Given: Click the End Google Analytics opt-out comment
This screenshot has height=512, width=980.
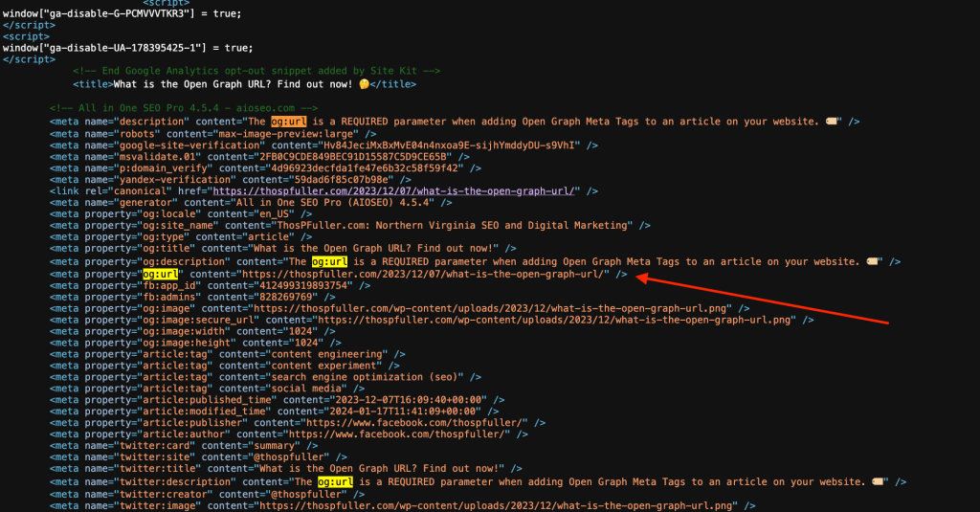Looking at the screenshot, I should pyautogui.click(x=256, y=71).
